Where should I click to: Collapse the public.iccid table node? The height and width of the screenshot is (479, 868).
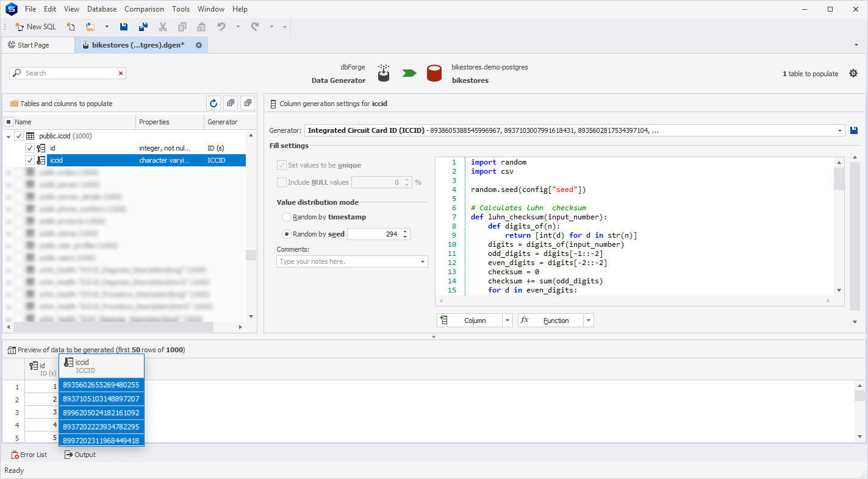pyautogui.click(x=9, y=137)
